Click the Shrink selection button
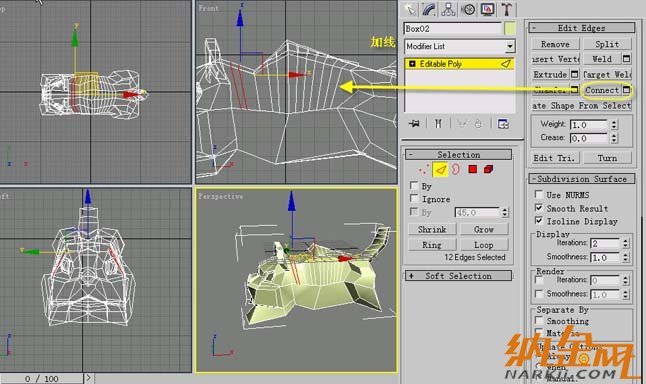The height and width of the screenshot is (384, 646). [432, 229]
